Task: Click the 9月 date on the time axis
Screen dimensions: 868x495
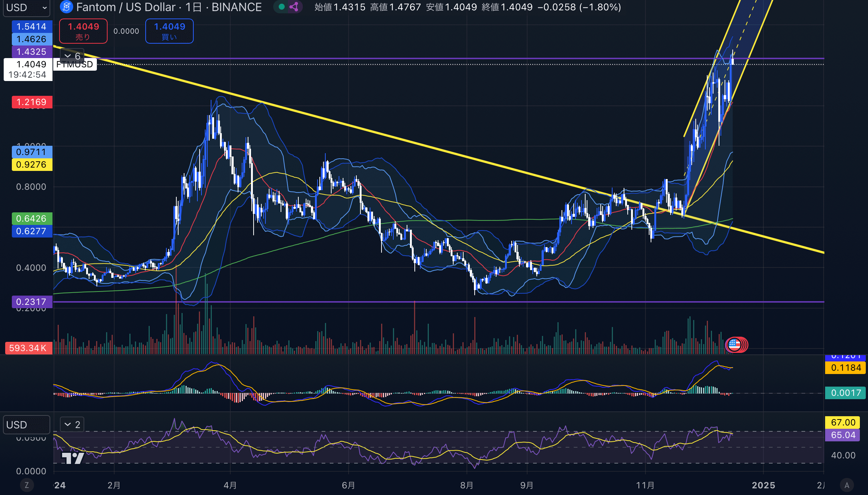Action: 527,485
